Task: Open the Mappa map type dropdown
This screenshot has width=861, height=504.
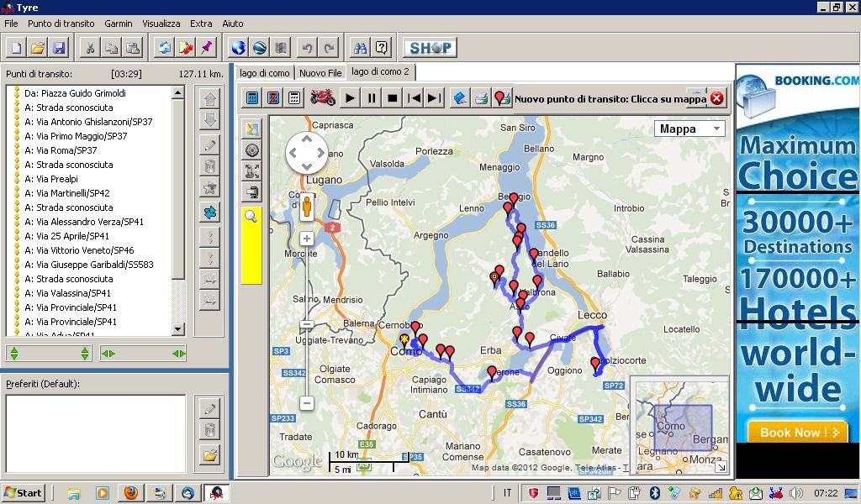Action: tap(689, 129)
